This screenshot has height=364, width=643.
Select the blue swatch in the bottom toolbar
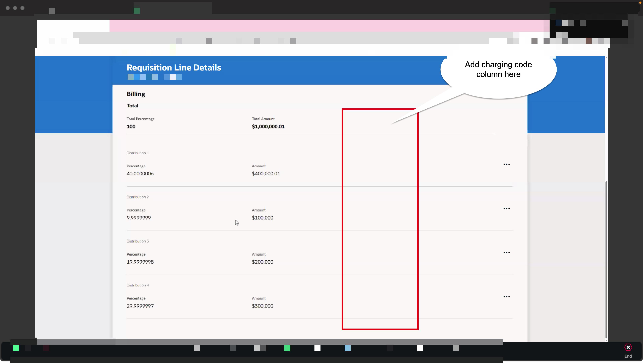coord(347,348)
